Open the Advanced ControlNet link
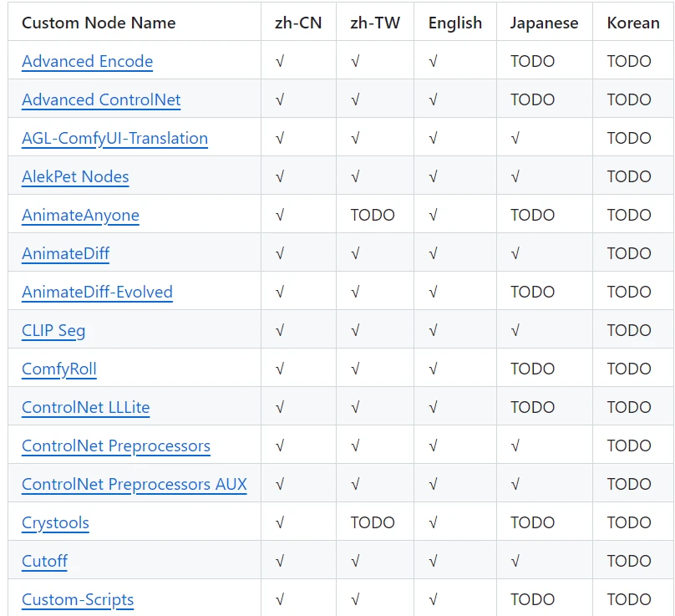This screenshot has width=675, height=616. pyautogui.click(x=101, y=99)
